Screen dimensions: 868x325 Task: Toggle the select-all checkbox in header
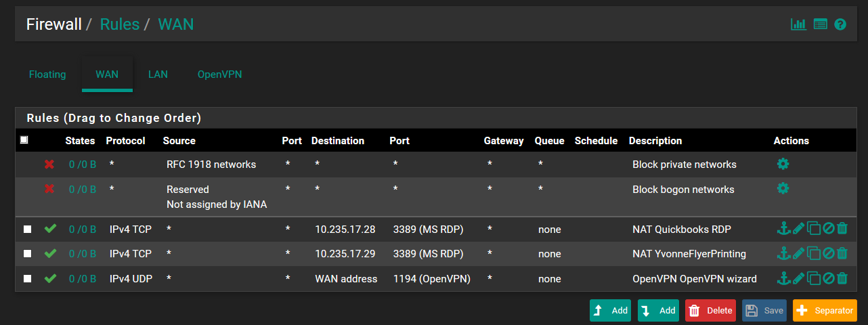tap(24, 141)
